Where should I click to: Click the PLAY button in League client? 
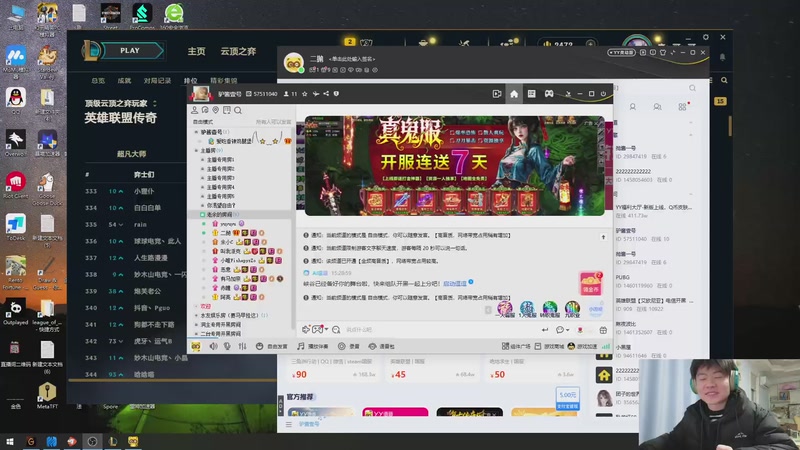coord(130,51)
